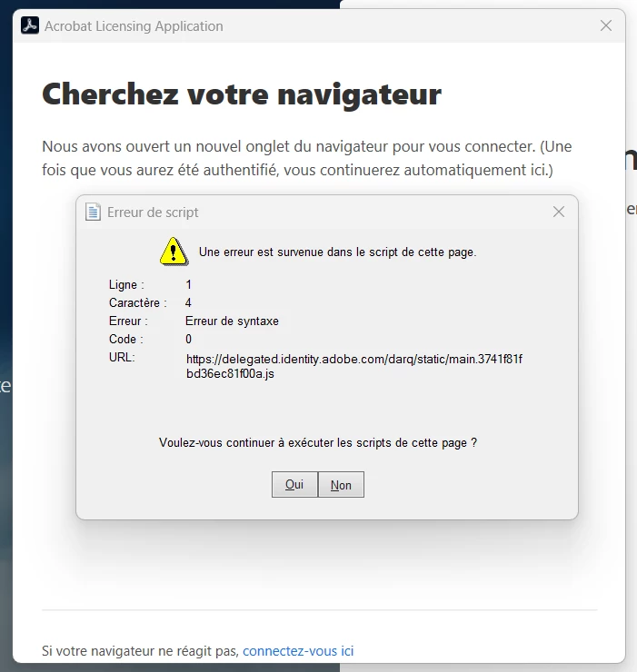637x672 pixels.
Task: Close the Erreur de script dialog
Action: pyautogui.click(x=559, y=212)
